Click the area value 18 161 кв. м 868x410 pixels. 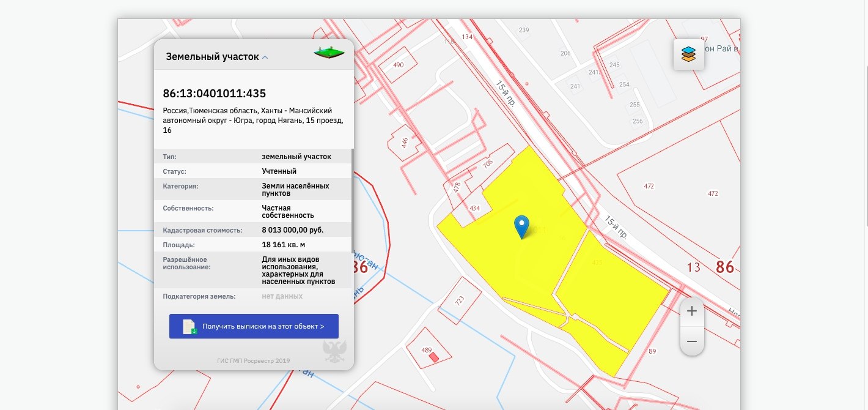(x=283, y=245)
